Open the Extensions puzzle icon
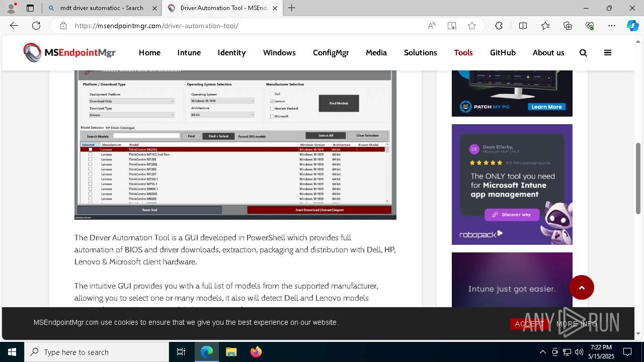Image resolution: width=644 pixels, height=362 pixels. click(x=499, y=26)
